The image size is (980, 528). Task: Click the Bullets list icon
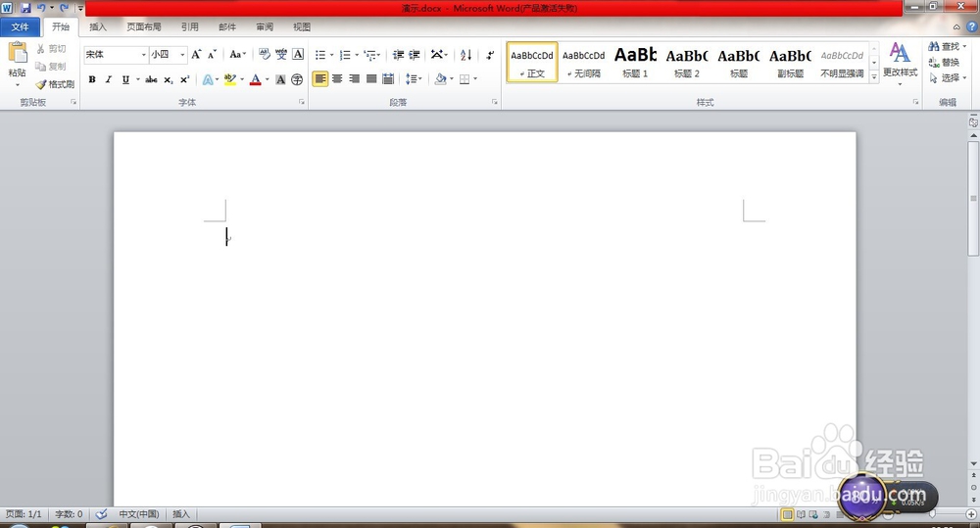point(320,55)
